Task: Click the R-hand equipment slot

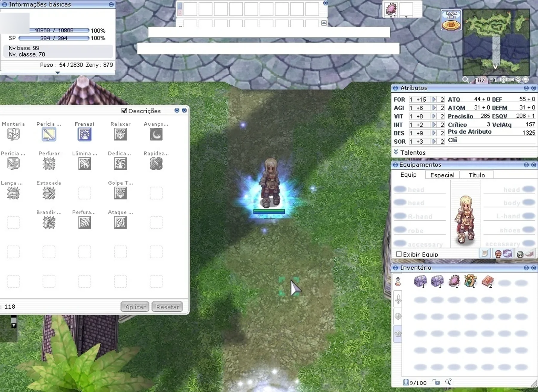Action: coord(420,216)
